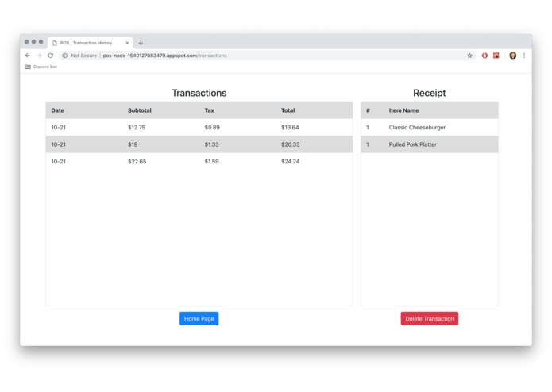
Task: Select Pulled Pork Platter receipt item
Action: pos(430,144)
